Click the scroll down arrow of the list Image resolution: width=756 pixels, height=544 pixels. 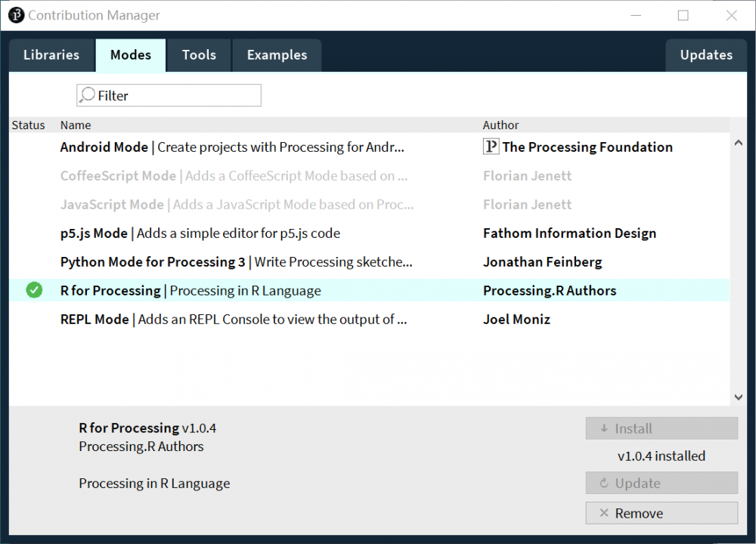click(738, 397)
